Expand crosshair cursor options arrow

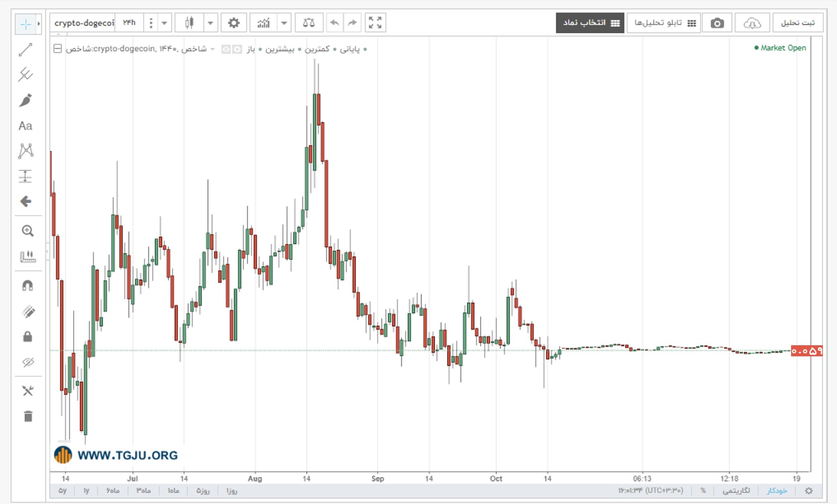38,24
